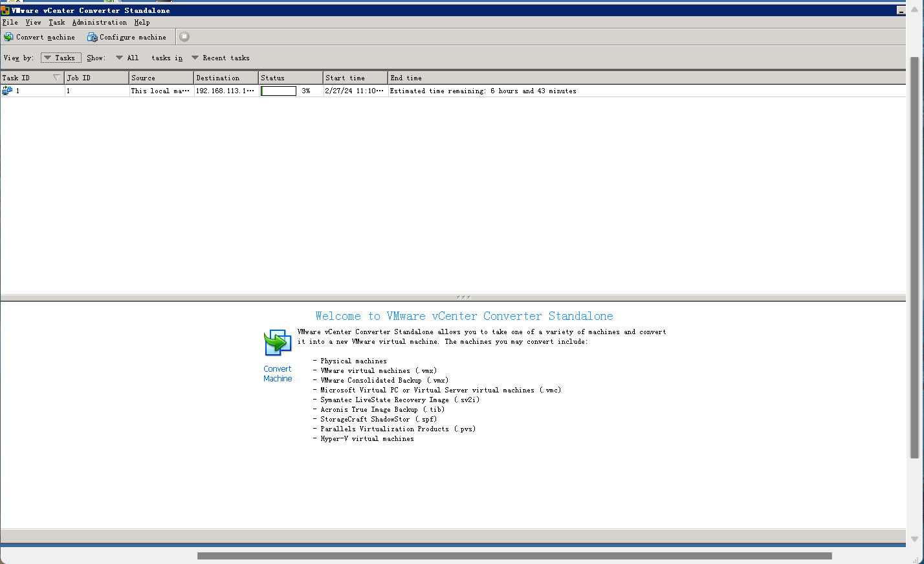Sort by End time column header
Viewport: 924px width, 564px height.
647,78
